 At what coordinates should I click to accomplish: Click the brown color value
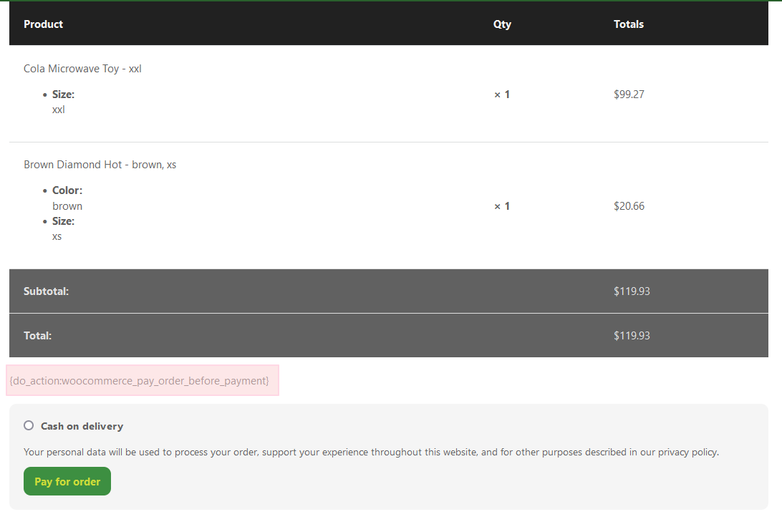(67, 206)
